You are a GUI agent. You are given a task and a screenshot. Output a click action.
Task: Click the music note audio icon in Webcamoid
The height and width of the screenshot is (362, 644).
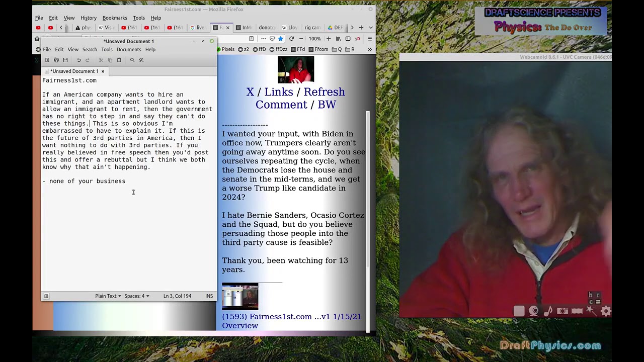548,311
